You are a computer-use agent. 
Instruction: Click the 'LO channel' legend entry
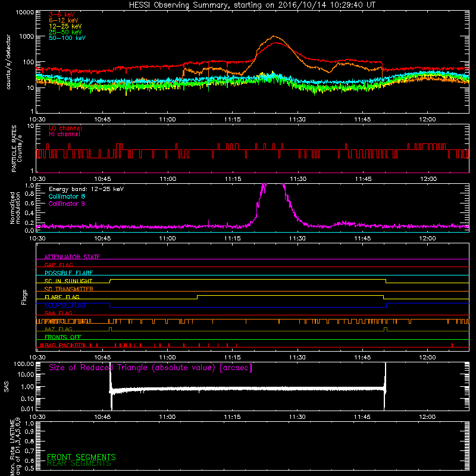point(65,128)
